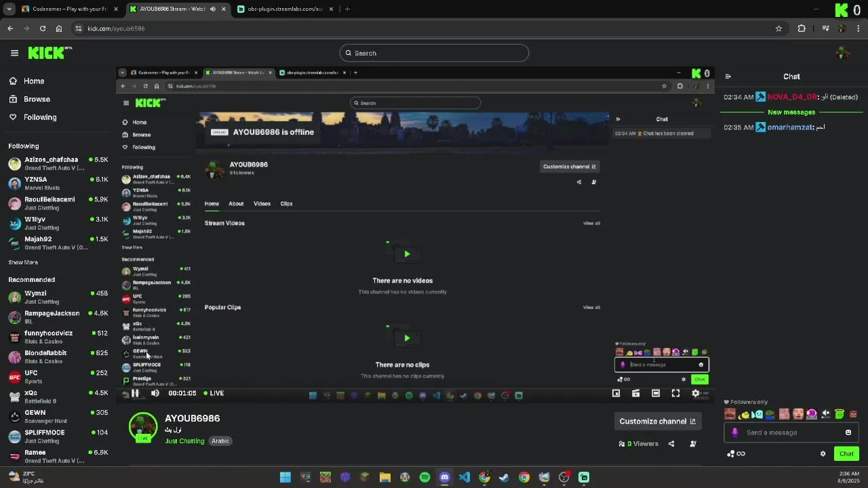Mute the AYOUB6986 Stream tab audio
868x488 pixels.
click(212, 9)
